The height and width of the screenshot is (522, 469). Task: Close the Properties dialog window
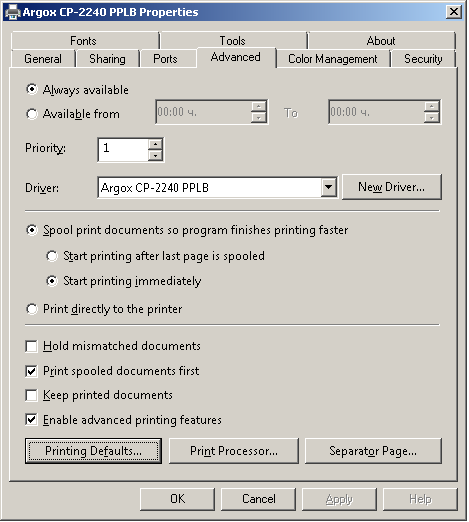454,12
